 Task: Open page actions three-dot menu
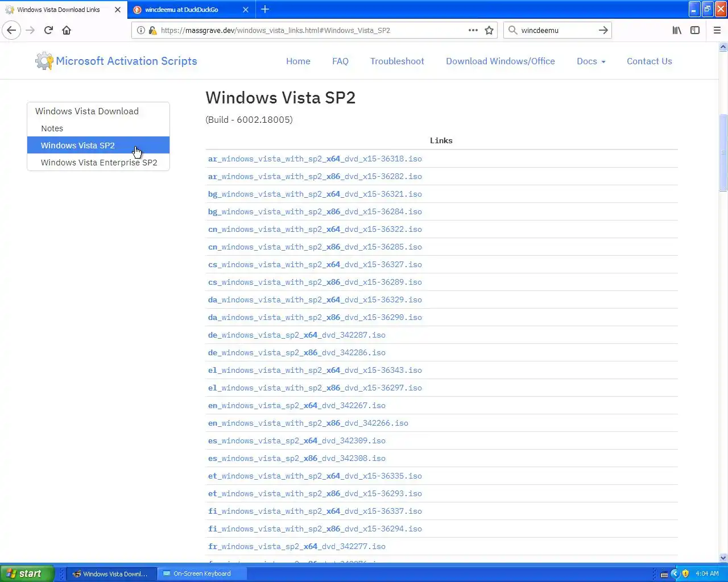coord(473,30)
